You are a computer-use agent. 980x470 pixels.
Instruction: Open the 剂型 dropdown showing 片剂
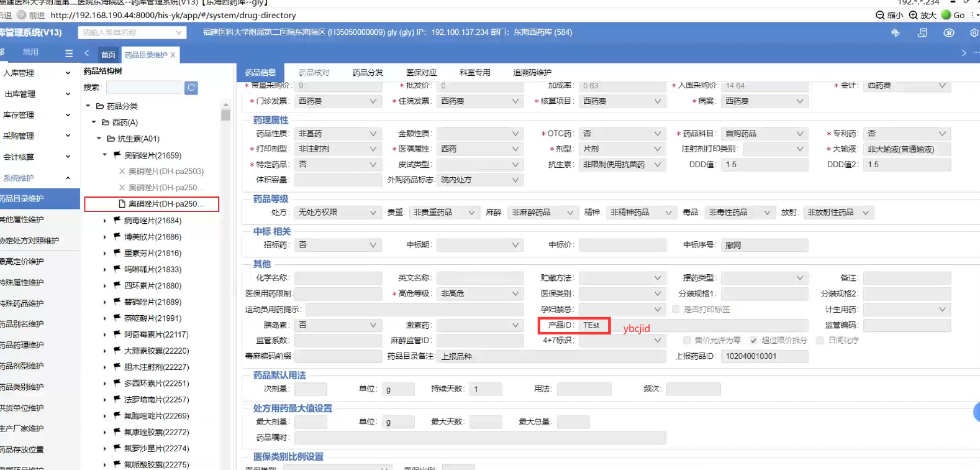click(622, 149)
